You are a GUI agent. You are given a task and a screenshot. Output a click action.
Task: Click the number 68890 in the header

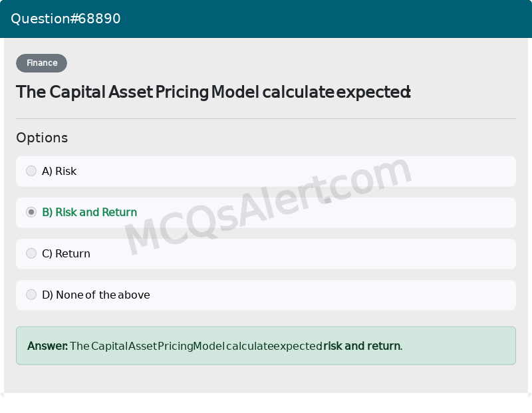coord(99,19)
